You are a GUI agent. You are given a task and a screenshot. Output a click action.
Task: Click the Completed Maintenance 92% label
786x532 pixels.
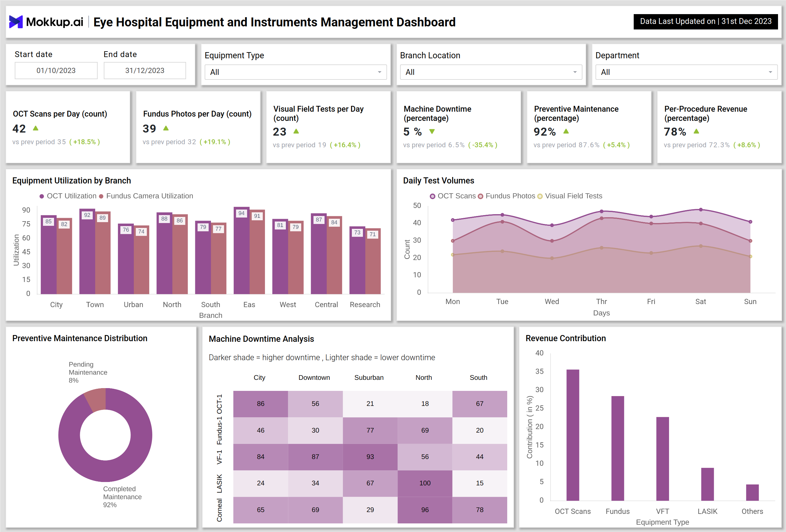122,496
